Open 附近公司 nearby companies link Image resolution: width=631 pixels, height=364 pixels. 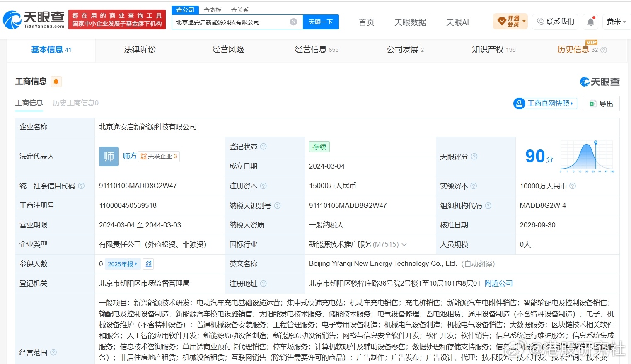coord(498,284)
